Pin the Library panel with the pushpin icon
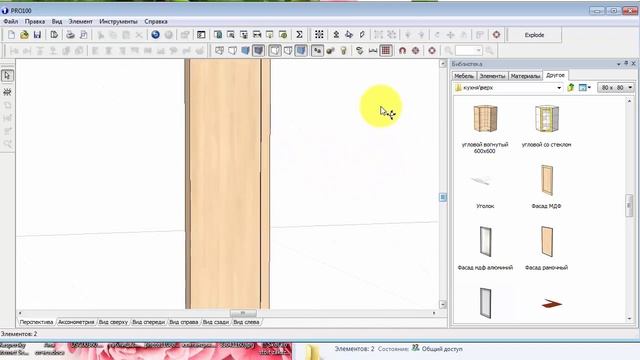 pyautogui.click(x=626, y=64)
